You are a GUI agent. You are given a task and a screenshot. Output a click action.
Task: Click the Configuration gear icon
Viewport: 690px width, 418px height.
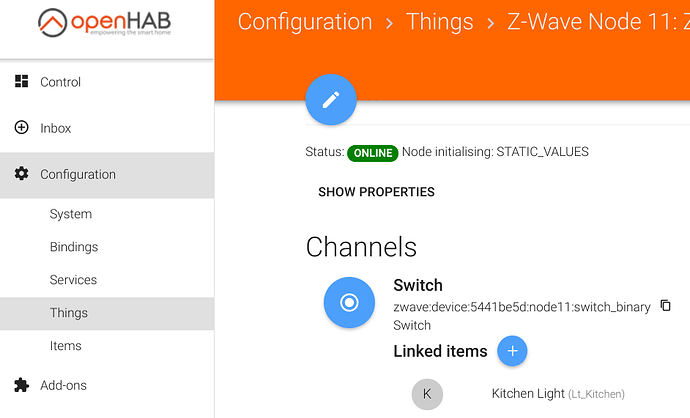[x=22, y=174]
